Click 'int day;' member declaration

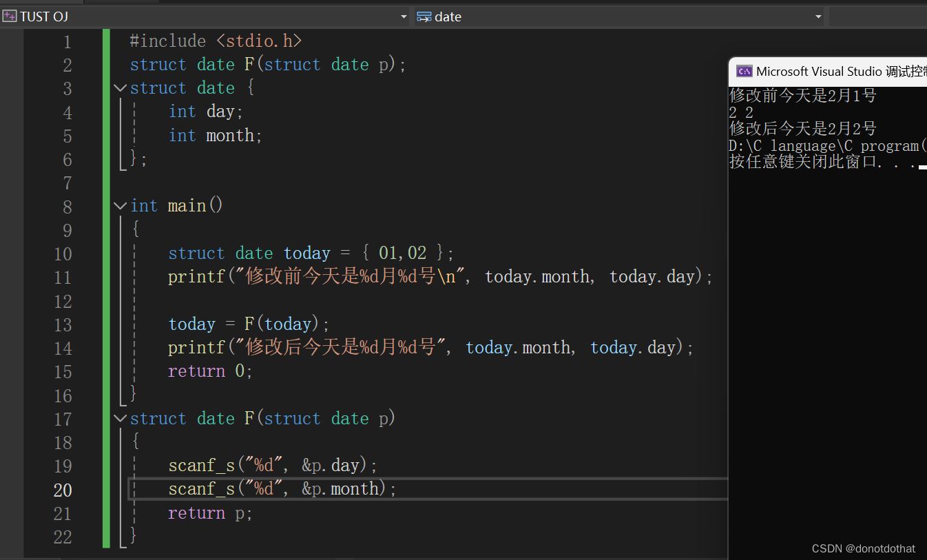(206, 112)
